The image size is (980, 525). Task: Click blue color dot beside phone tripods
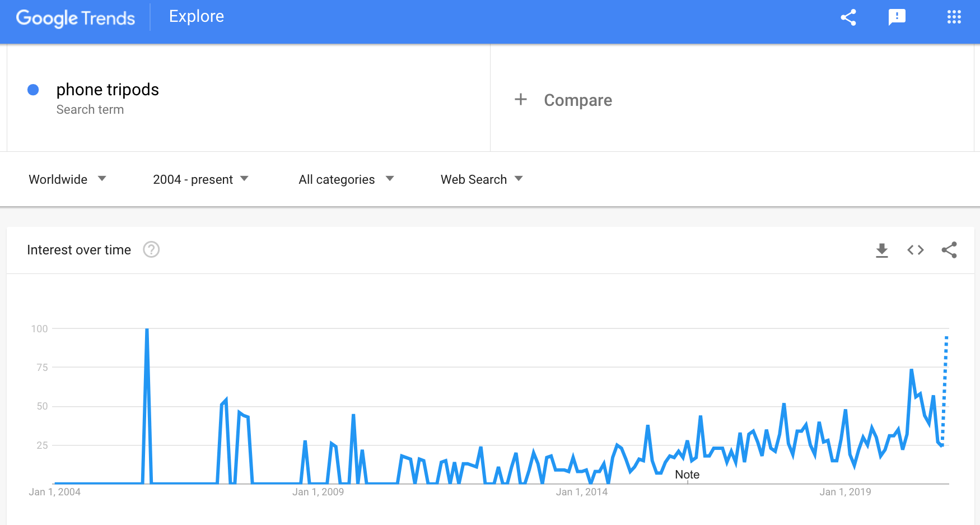[x=33, y=90]
